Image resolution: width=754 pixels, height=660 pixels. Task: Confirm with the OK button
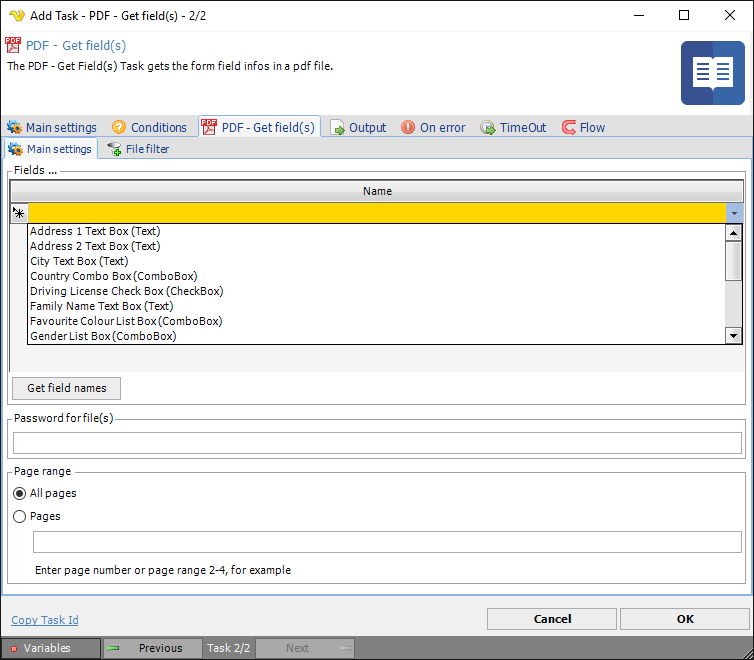(x=685, y=619)
